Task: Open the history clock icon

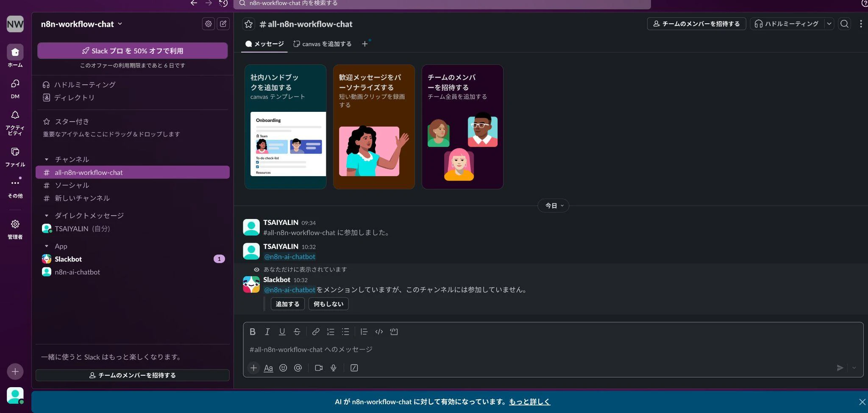Action: click(223, 3)
